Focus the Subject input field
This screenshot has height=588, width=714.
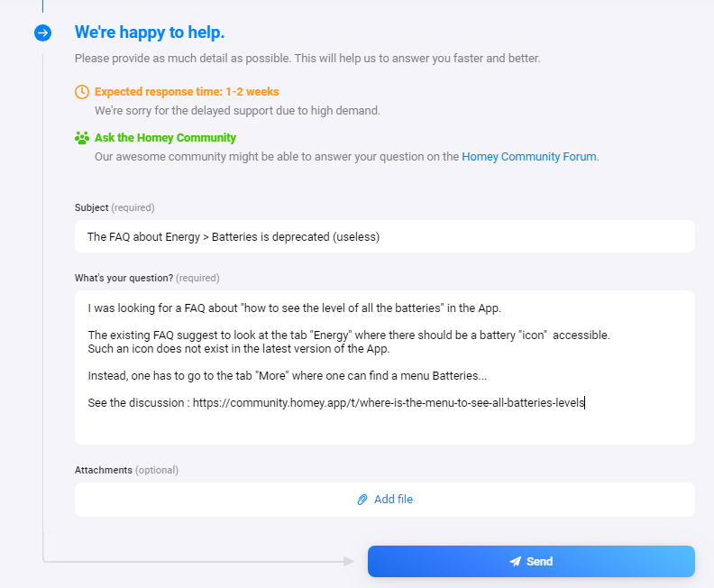pos(384,237)
